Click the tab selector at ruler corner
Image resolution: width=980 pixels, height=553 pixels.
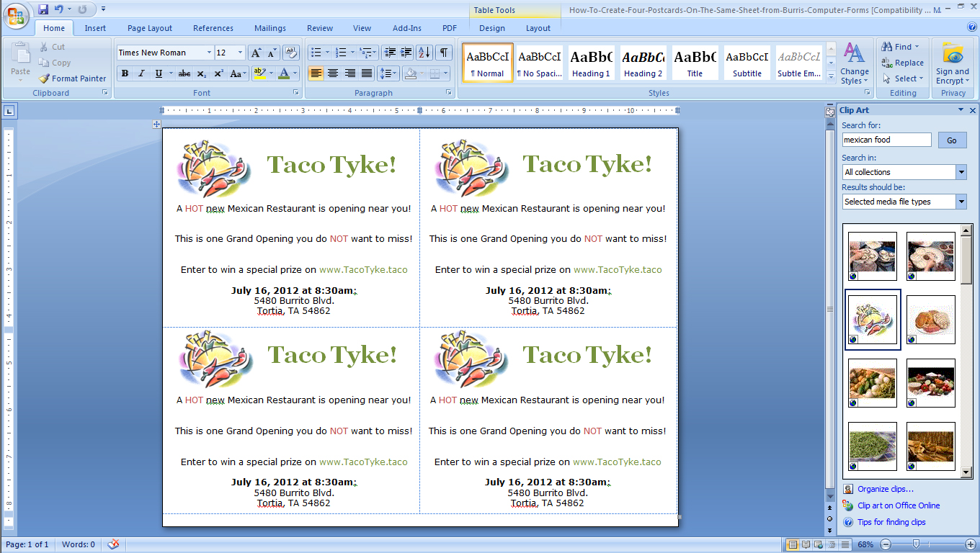9,111
